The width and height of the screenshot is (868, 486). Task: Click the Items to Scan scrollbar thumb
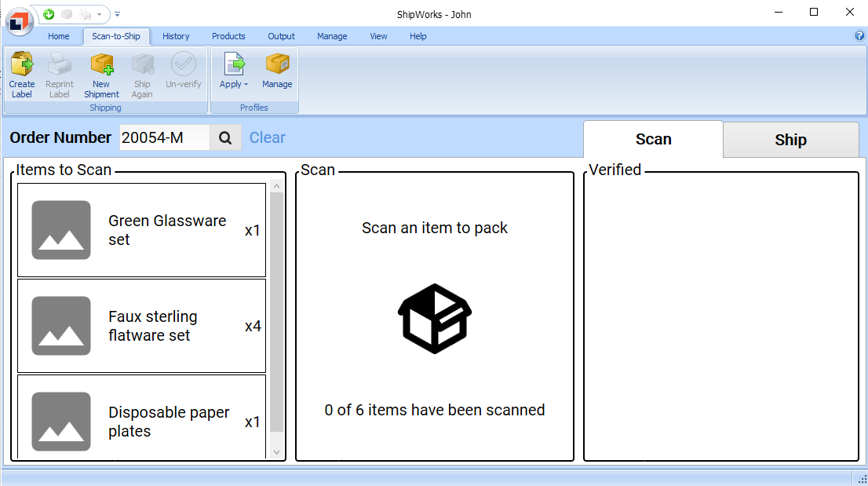click(x=277, y=312)
